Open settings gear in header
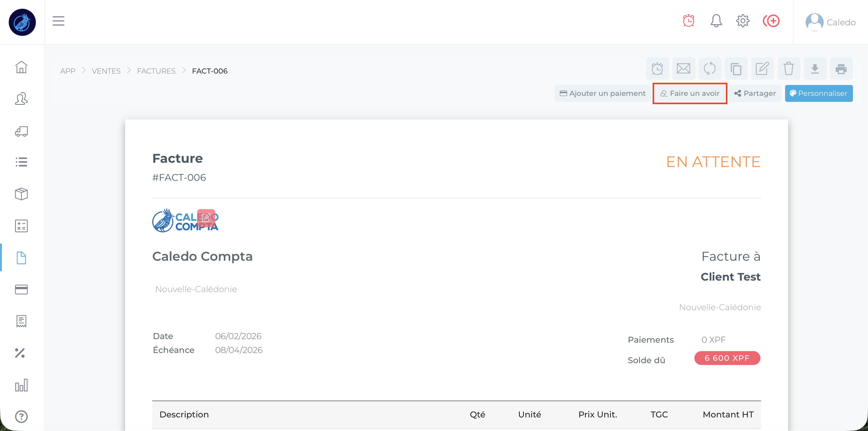Image resolution: width=868 pixels, height=431 pixels. (x=743, y=21)
